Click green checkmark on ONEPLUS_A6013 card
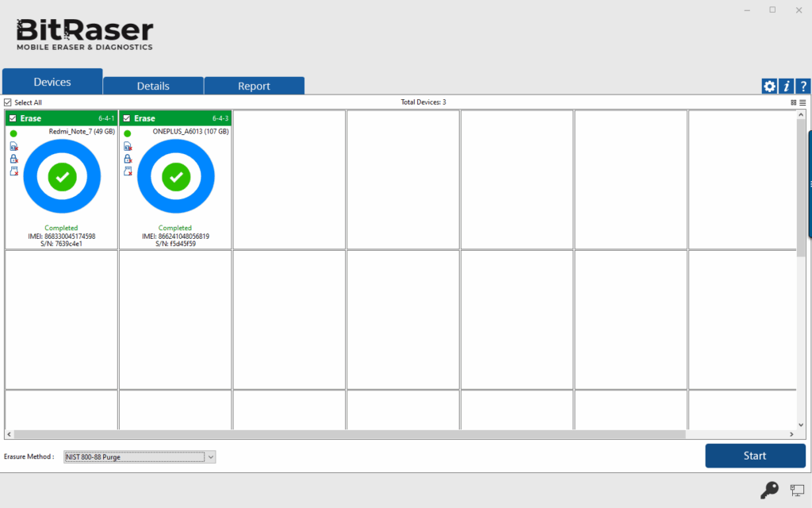The image size is (812, 508). coord(176,177)
